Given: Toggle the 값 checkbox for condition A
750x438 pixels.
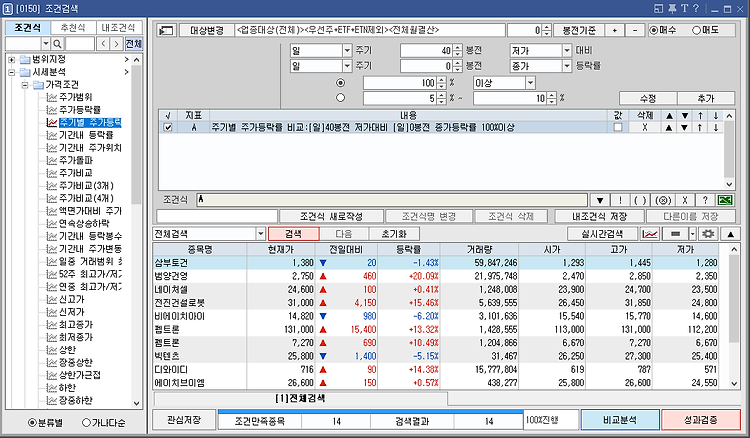Looking at the screenshot, I should click(x=618, y=127).
